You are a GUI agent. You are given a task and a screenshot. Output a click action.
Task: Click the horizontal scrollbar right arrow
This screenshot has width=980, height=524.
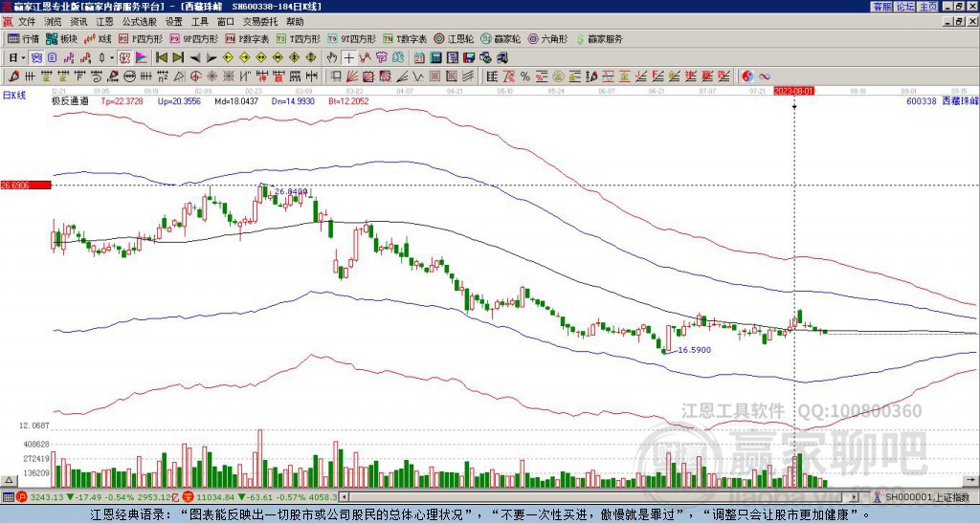pos(854,497)
